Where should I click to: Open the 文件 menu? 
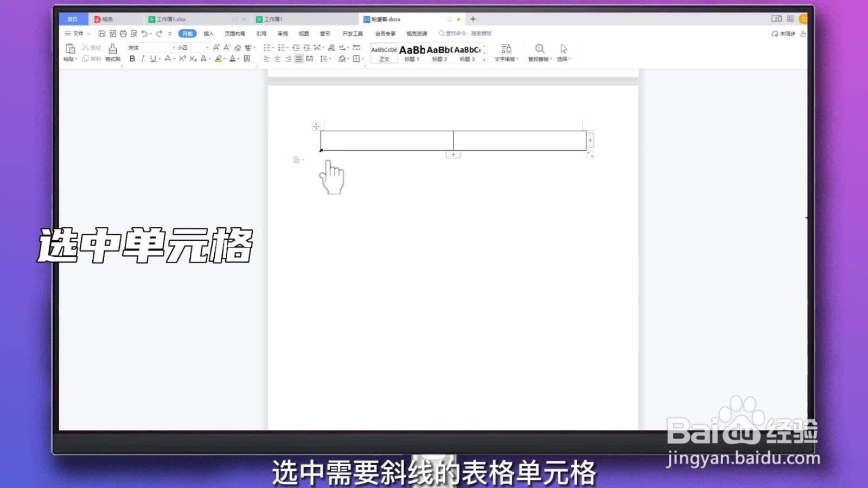[x=78, y=34]
